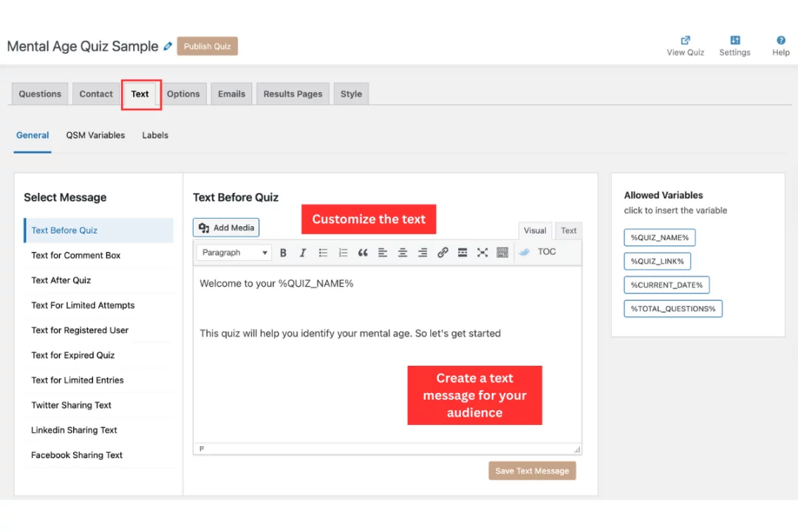Click the pencil icon beside quiz title
The width and height of the screenshot is (798, 532).
(168, 47)
